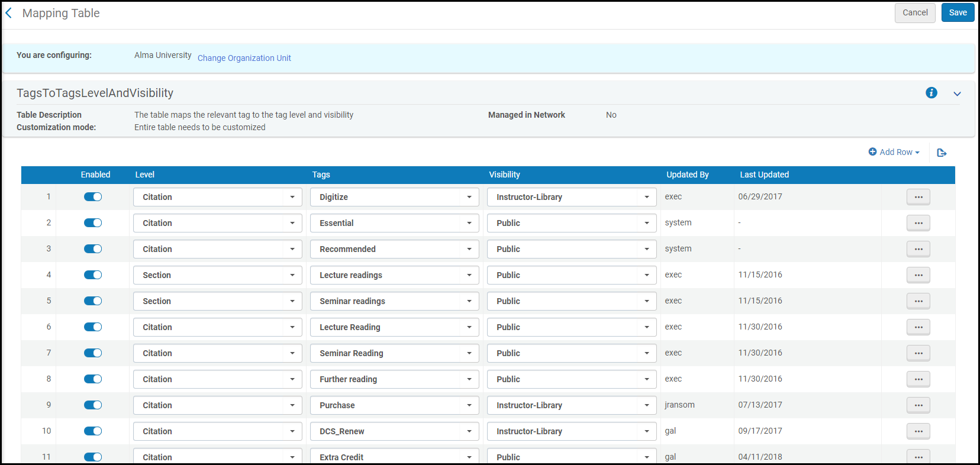Open row actions for Seminar readings row
The image size is (980, 465).
pos(918,301)
